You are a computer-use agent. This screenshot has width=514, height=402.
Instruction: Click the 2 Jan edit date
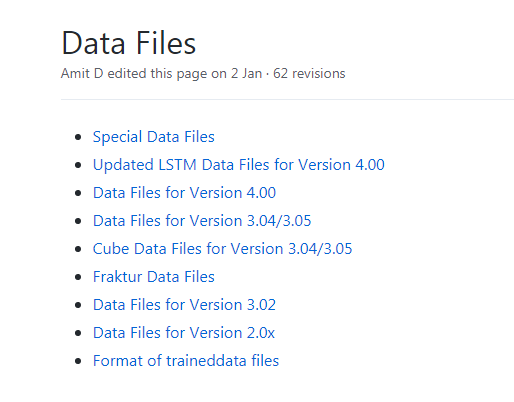click(246, 74)
